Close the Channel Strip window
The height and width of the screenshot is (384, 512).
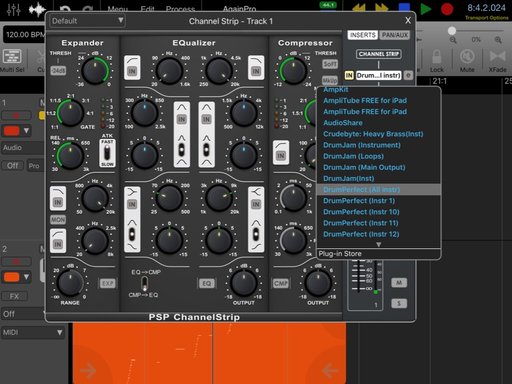point(408,21)
